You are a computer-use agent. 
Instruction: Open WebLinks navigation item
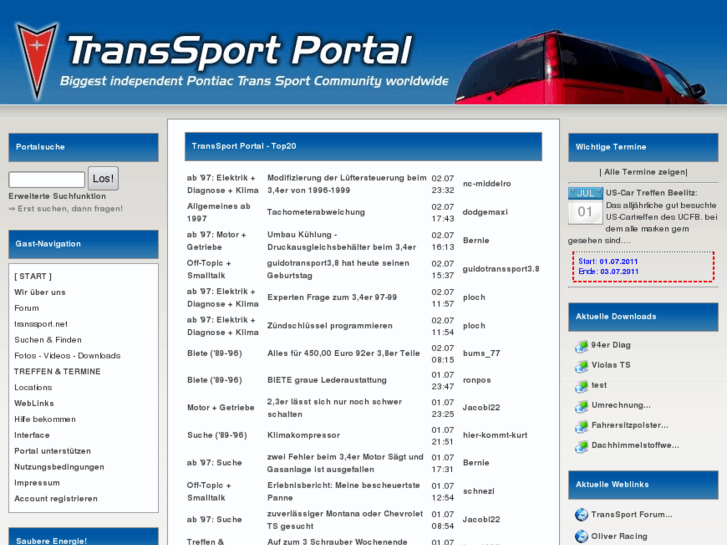[34, 403]
